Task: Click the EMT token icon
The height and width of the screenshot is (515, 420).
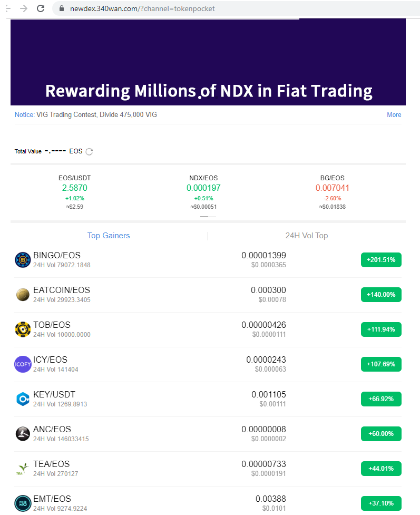Action: [23, 503]
